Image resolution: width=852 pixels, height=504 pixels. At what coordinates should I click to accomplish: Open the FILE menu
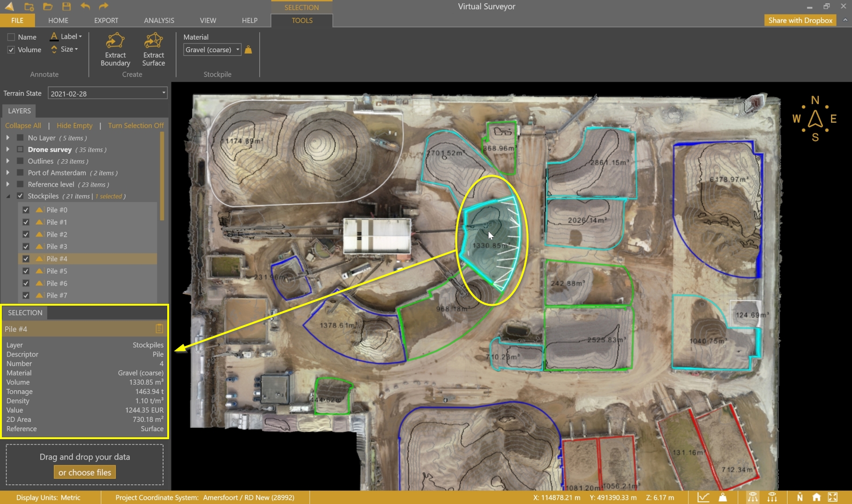click(17, 21)
